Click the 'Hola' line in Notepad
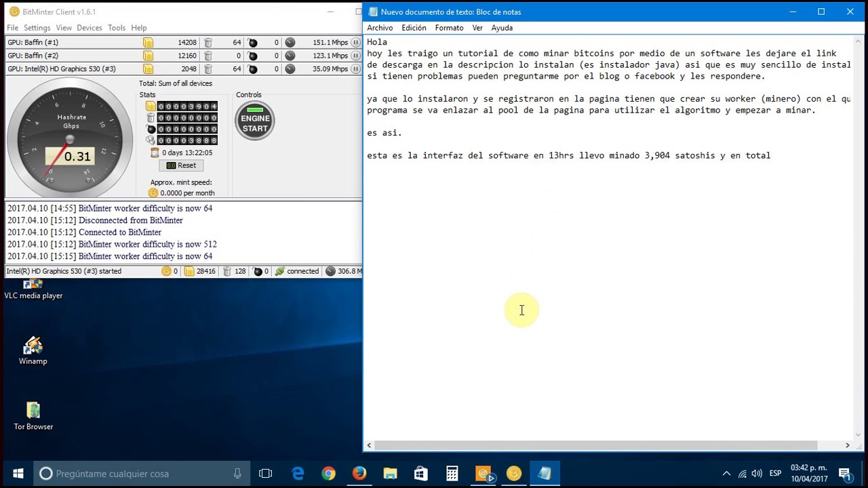 coord(377,42)
